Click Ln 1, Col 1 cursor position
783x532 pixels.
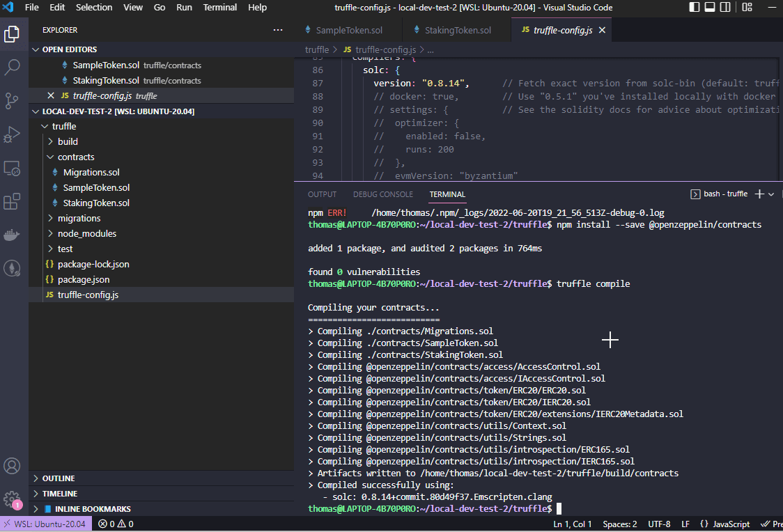click(x=572, y=524)
